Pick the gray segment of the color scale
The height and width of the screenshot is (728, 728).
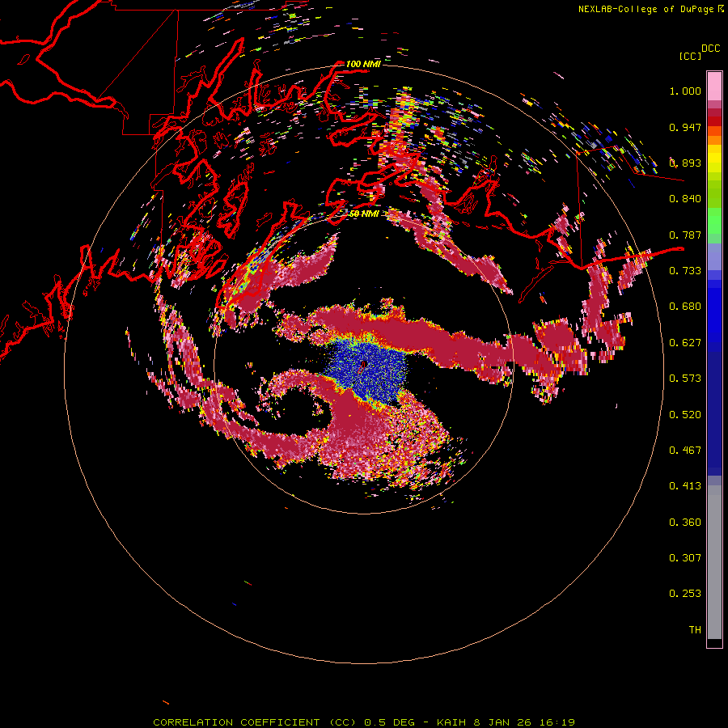pyautogui.click(x=714, y=562)
